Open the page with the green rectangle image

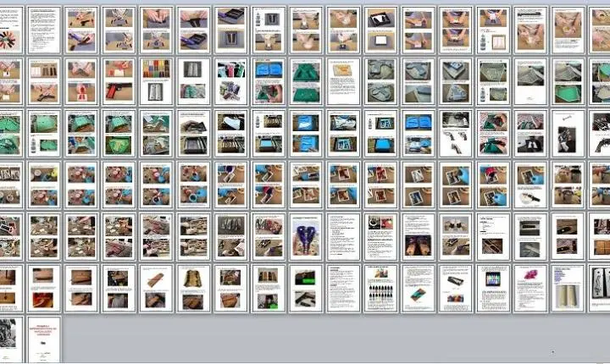[x=305, y=288]
